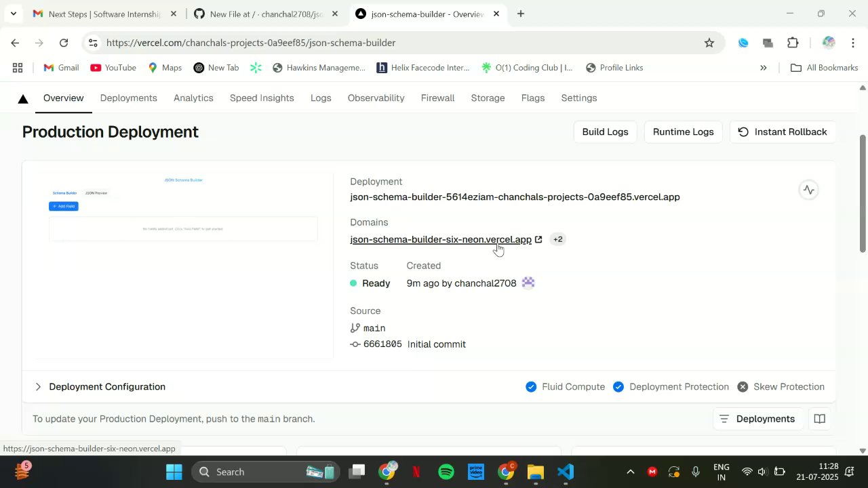868x488 pixels.
Task: Open O(1) Coding Club bookmark
Action: [527, 68]
